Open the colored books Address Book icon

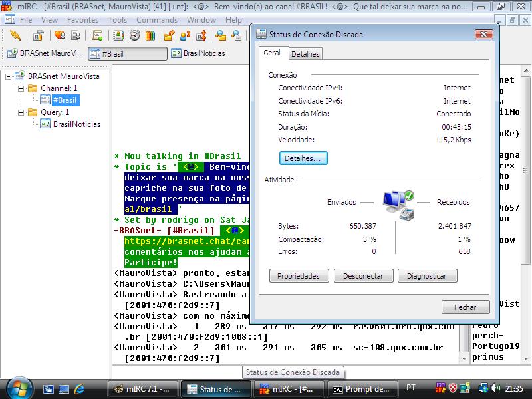coord(152,35)
